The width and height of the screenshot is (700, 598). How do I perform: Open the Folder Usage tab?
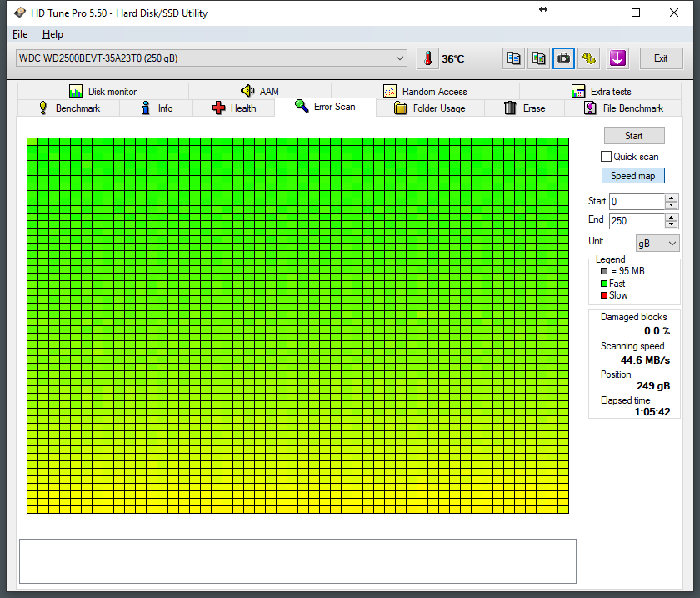(429, 108)
